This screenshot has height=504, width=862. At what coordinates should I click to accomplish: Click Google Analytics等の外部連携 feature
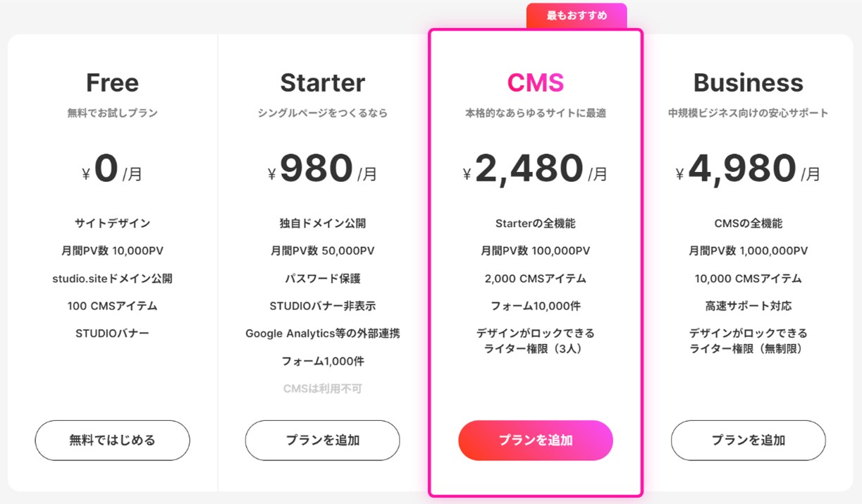click(322, 333)
